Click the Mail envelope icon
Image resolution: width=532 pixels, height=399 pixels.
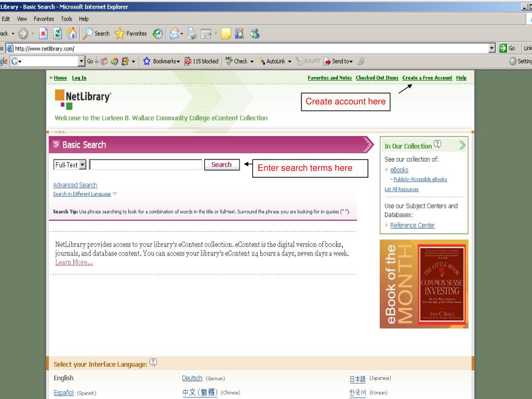point(174,34)
